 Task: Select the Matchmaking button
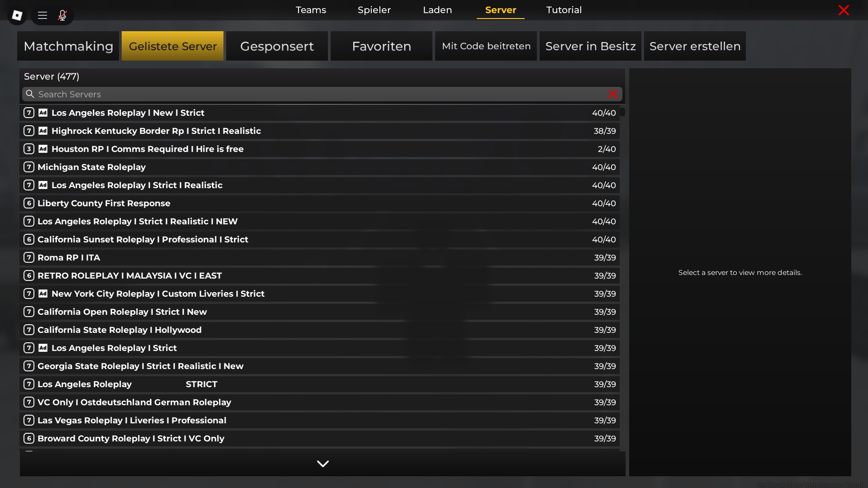(x=68, y=46)
